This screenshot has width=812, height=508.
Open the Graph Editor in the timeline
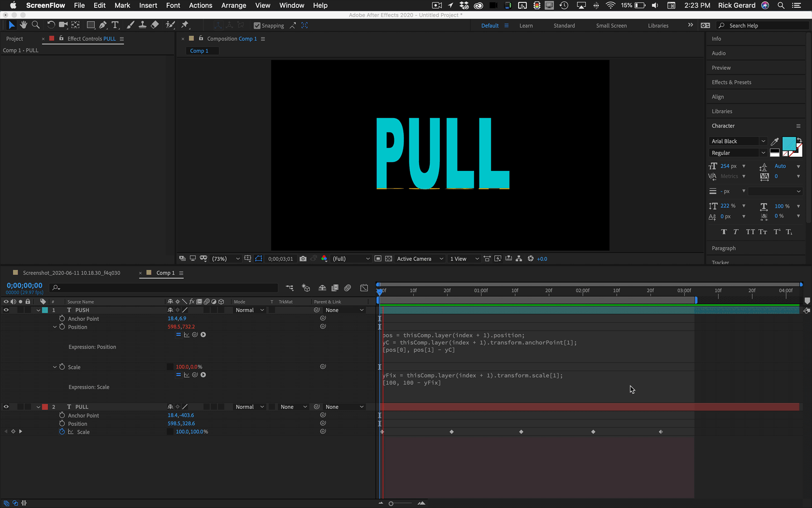pos(364,288)
